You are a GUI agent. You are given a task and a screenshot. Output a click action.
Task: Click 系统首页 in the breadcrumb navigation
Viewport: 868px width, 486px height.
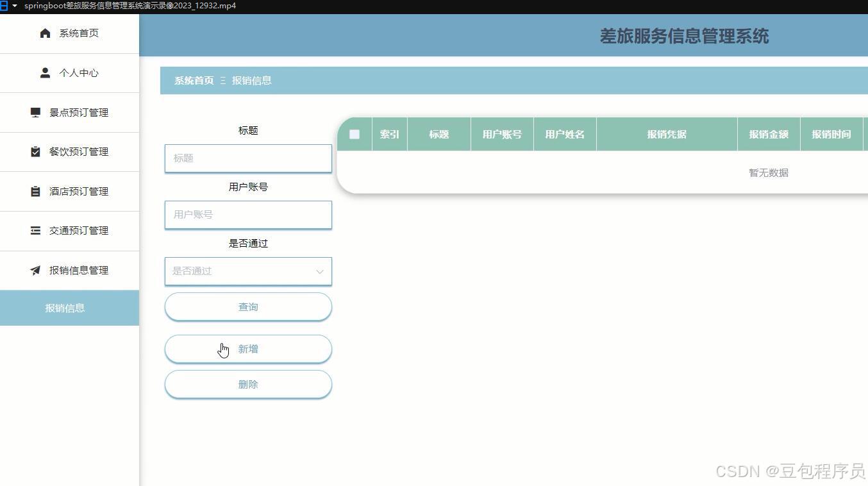(x=194, y=81)
